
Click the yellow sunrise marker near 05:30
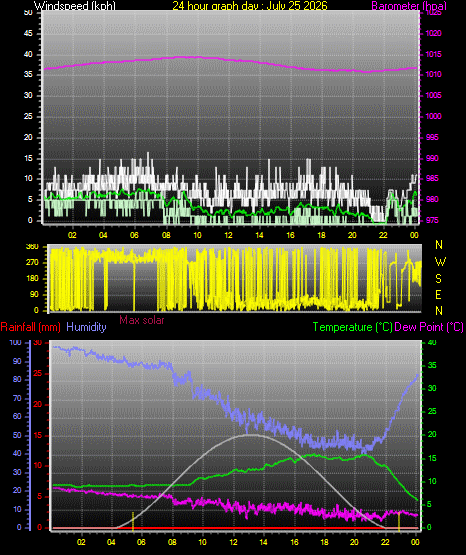coord(133,521)
